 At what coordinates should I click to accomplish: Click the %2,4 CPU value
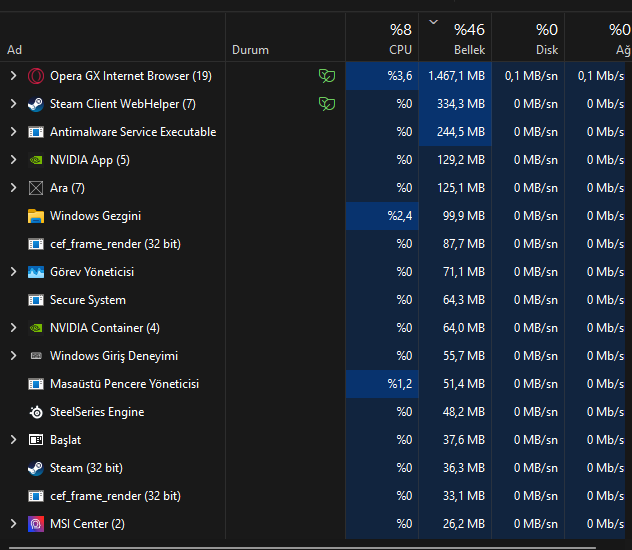pos(400,216)
